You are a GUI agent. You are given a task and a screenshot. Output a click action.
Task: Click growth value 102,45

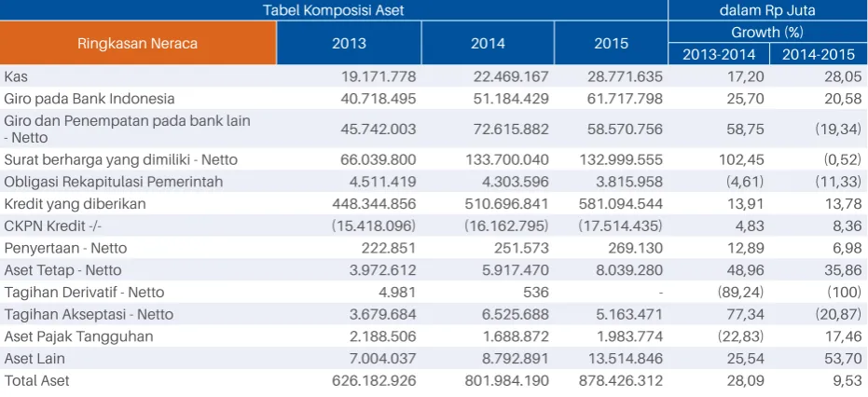740,159
